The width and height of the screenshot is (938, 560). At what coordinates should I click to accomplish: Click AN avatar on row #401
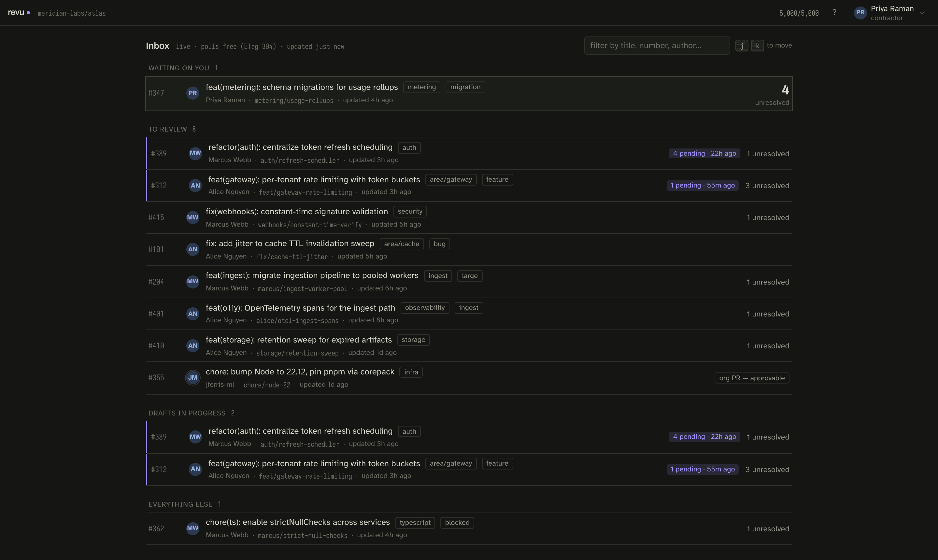coord(192,314)
